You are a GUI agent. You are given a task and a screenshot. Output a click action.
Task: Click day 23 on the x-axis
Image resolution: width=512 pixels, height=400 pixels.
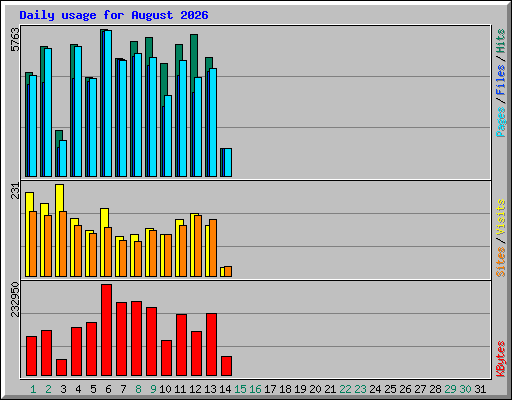360,389
